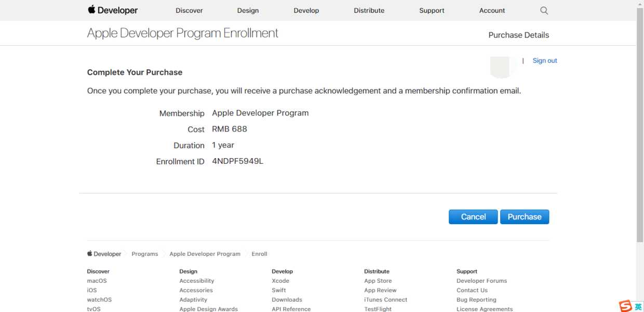Open the Accessories footer link
This screenshot has height=312, width=644.
click(x=196, y=290)
